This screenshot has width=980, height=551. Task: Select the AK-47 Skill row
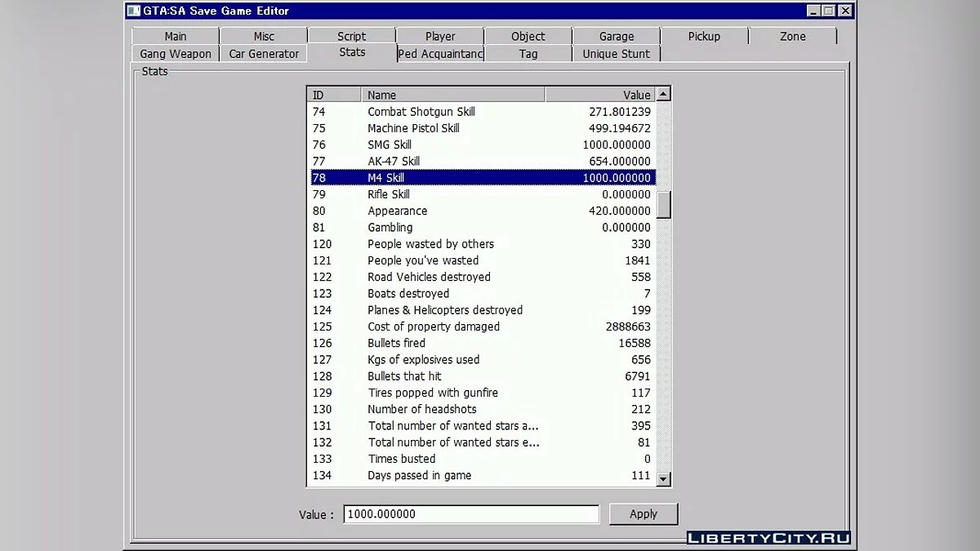pyautogui.click(x=482, y=162)
